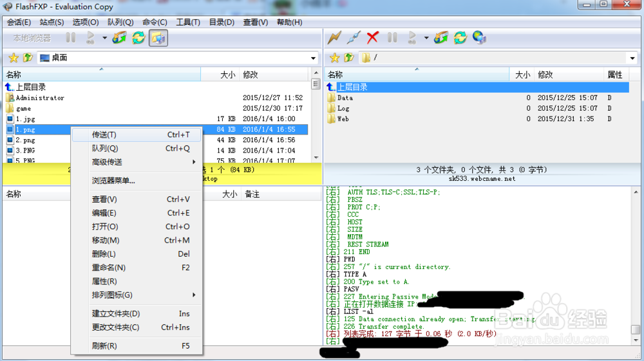Choose 传送(T) from the context menu

(x=137, y=134)
